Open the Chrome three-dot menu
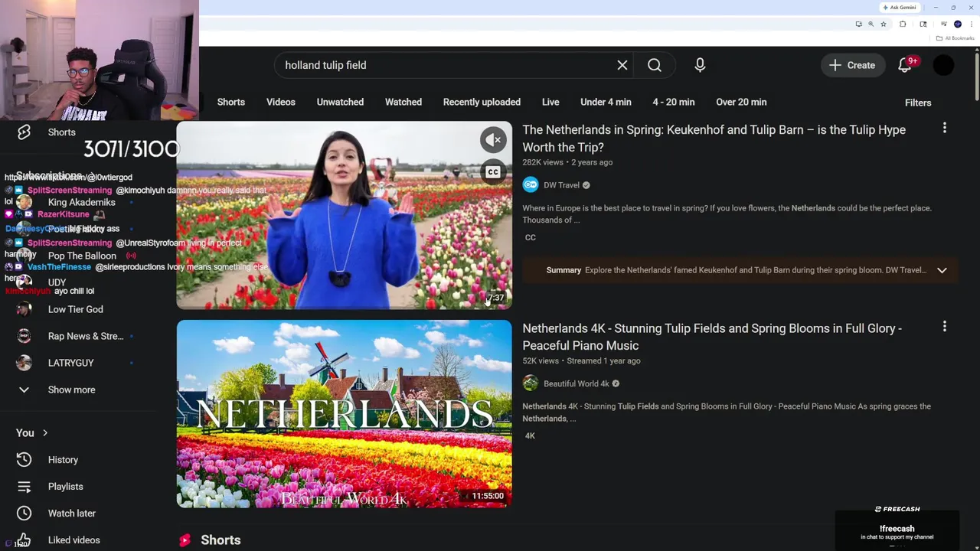980x551 pixels. click(970, 24)
